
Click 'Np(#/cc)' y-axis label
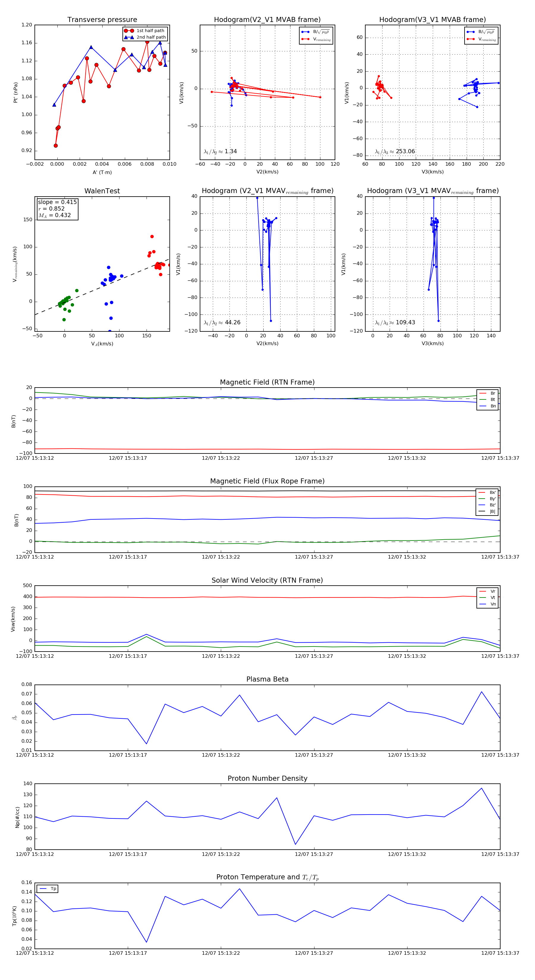tap(18, 817)
